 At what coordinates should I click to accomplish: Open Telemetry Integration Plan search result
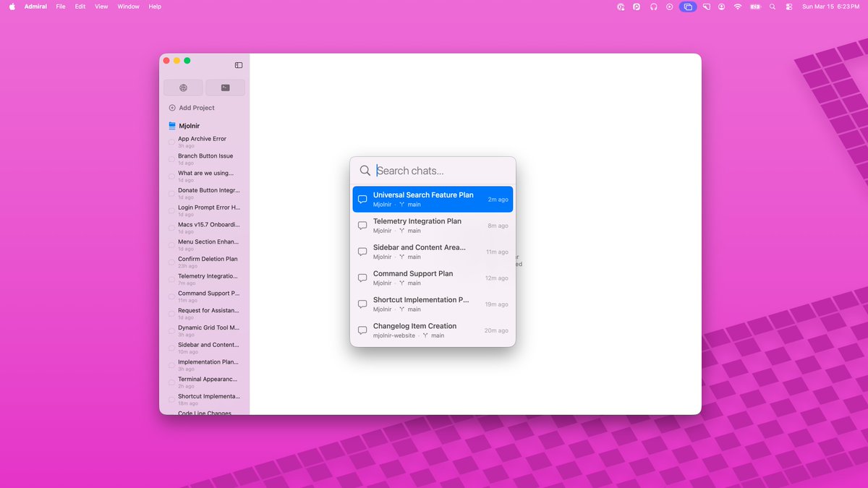[x=433, y=226]
